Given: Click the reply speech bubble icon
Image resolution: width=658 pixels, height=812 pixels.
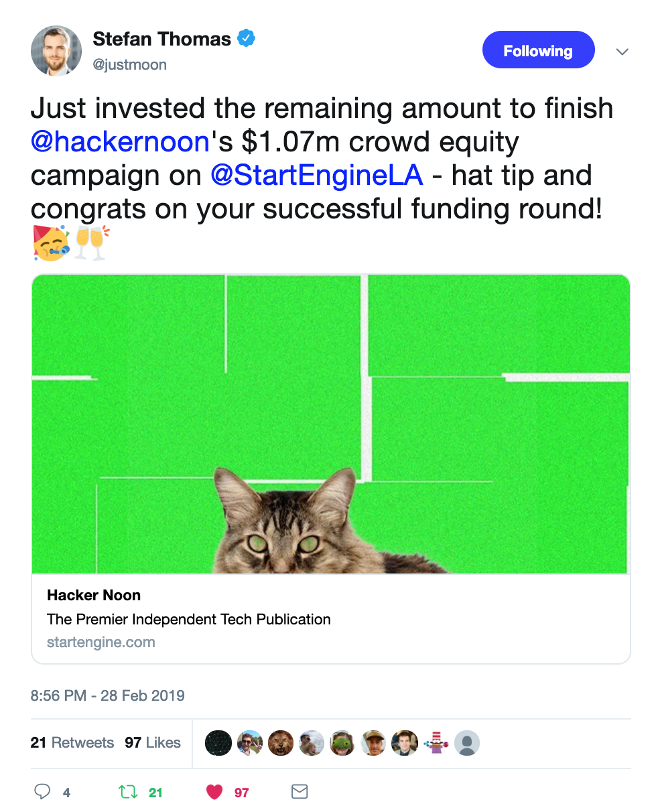Looking at the screenshot, I should point(42,792).
